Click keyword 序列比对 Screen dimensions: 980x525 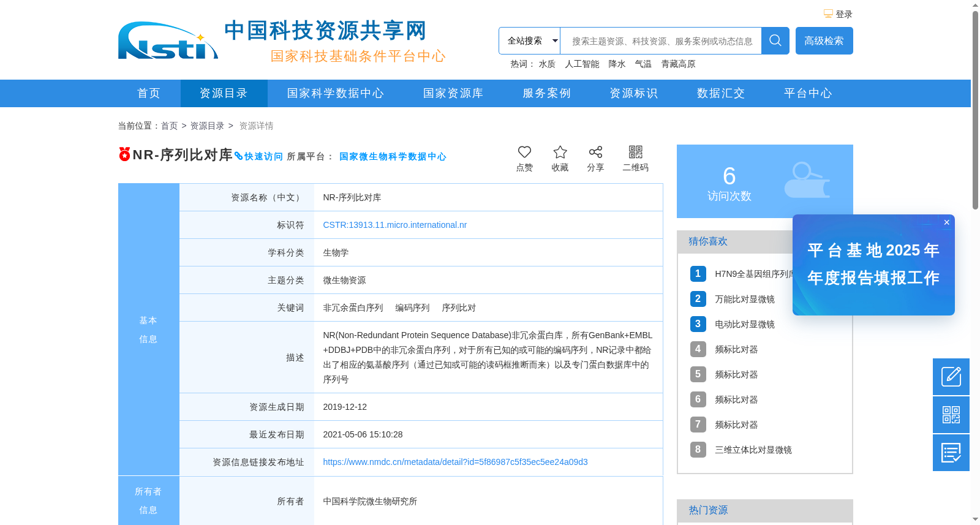coord(459,308)
